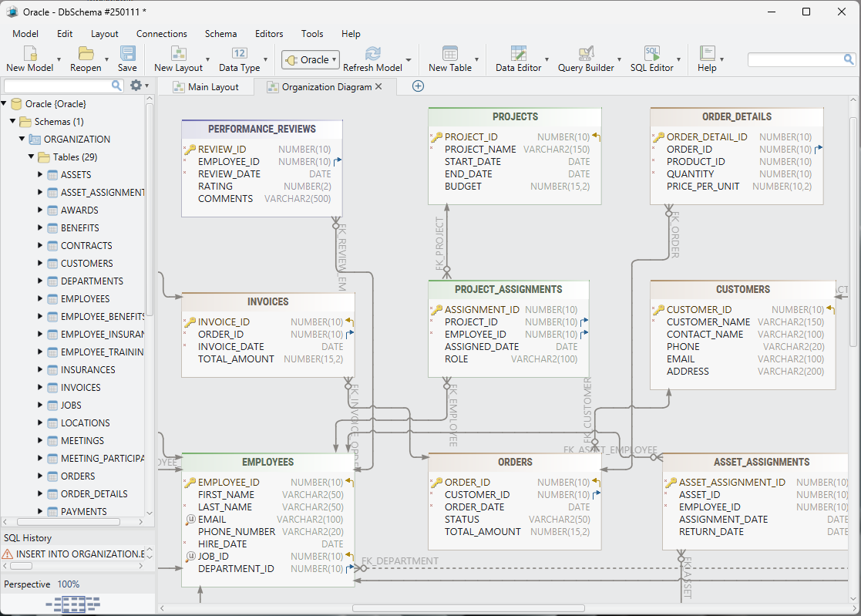Viewport: 861px width, 616px height.
Task: Collapse the Tables (29) folder
Action: pos(32,157)
